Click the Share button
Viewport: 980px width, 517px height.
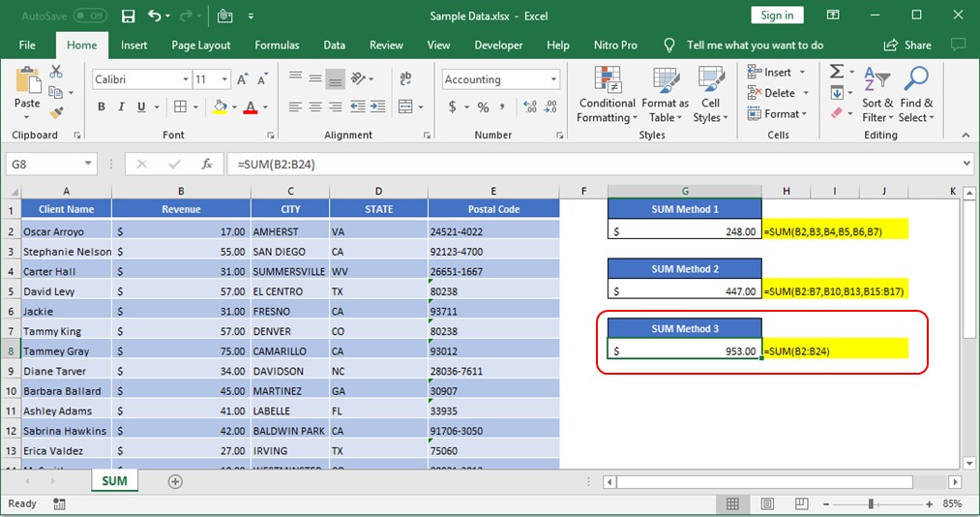click(907, 45)
